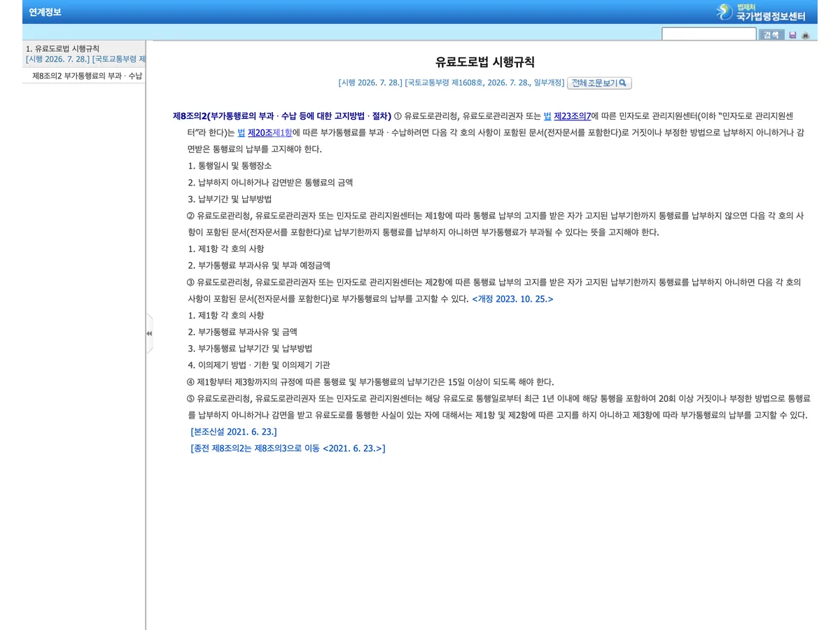This screenshot has height=630, width=840.
Task: Click '2. 납부하지 아니하거나 감면받은 통행료의 금액'
Action: pyautogui.click(x=270, y=183)
